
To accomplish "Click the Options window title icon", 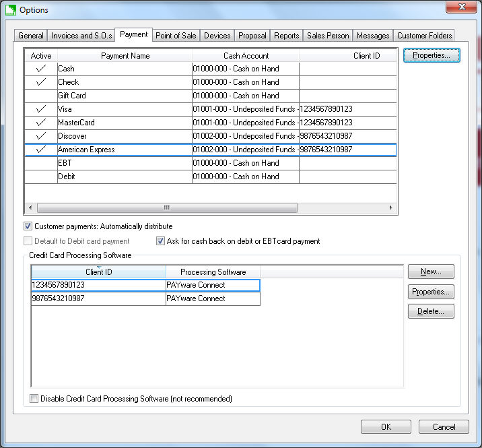I will coord(9,9).
